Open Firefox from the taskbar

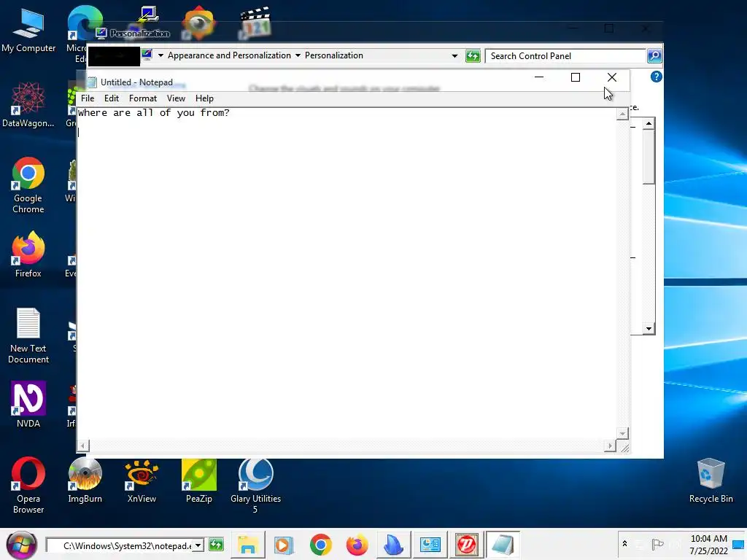(357, 545)
